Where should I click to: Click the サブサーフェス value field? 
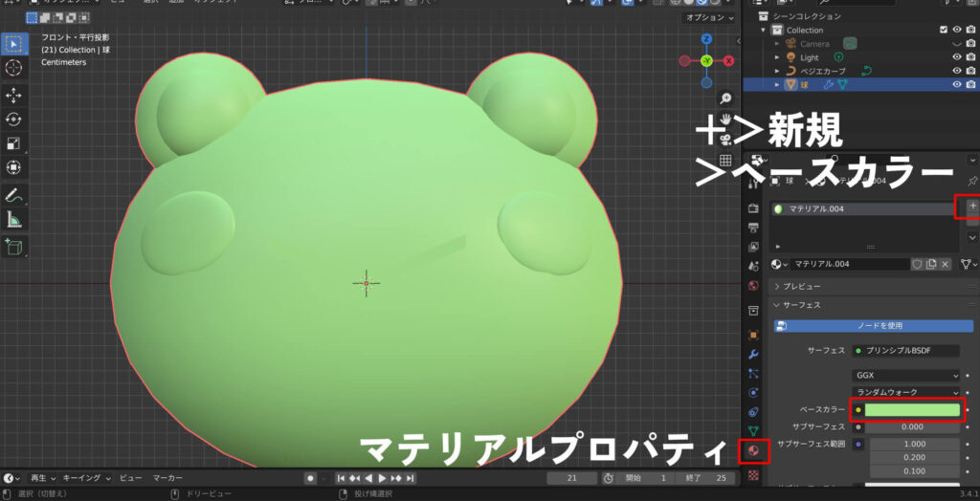(x=912, y=426)
